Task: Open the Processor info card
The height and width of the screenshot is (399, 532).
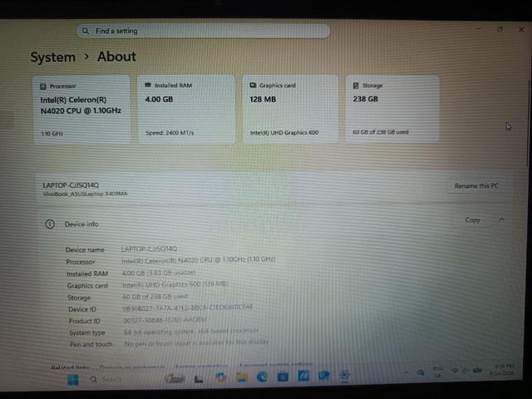Action: tap(81, 109)
